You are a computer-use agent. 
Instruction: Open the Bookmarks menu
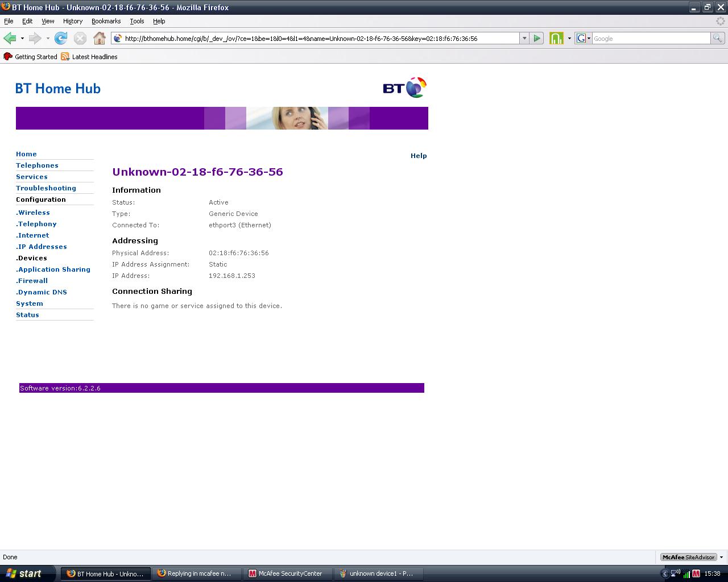tap(106, 21)
